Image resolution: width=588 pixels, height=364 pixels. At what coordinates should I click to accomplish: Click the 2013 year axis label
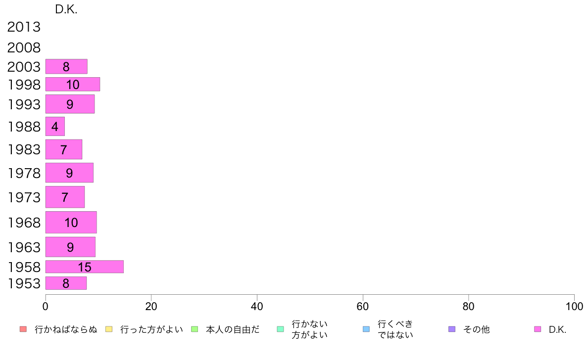coord(24,27)
